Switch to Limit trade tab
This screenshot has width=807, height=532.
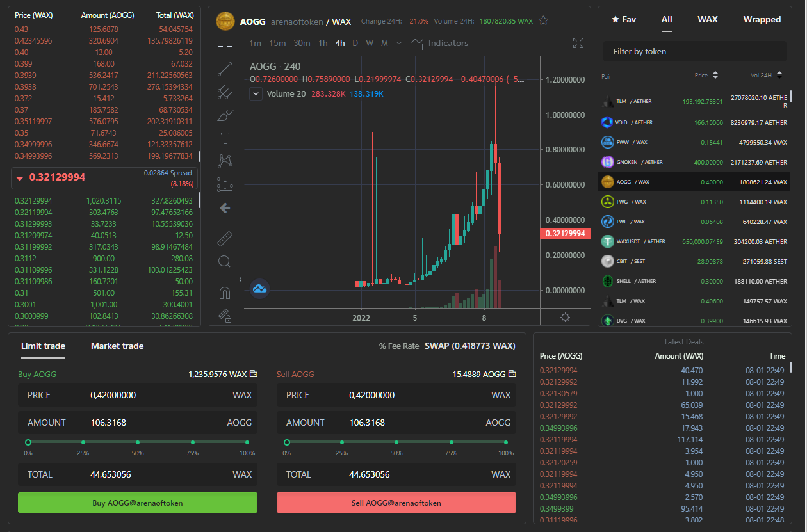(x=43, y=346)
